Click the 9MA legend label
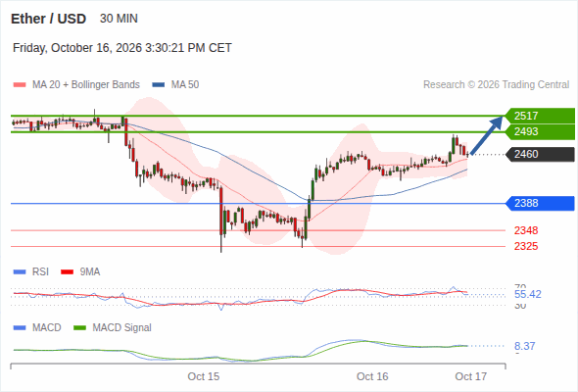Viewport: 578px width, 392px height. point(90,272)
